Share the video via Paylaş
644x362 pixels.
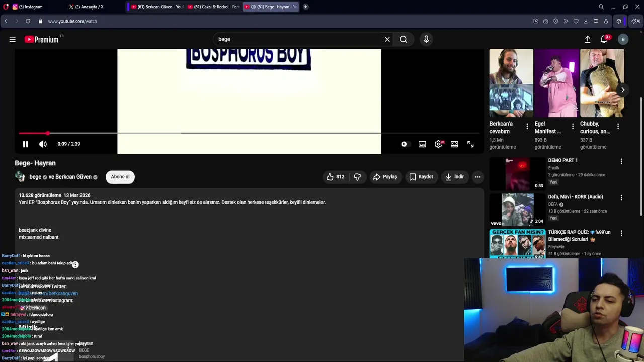point(385,177)
